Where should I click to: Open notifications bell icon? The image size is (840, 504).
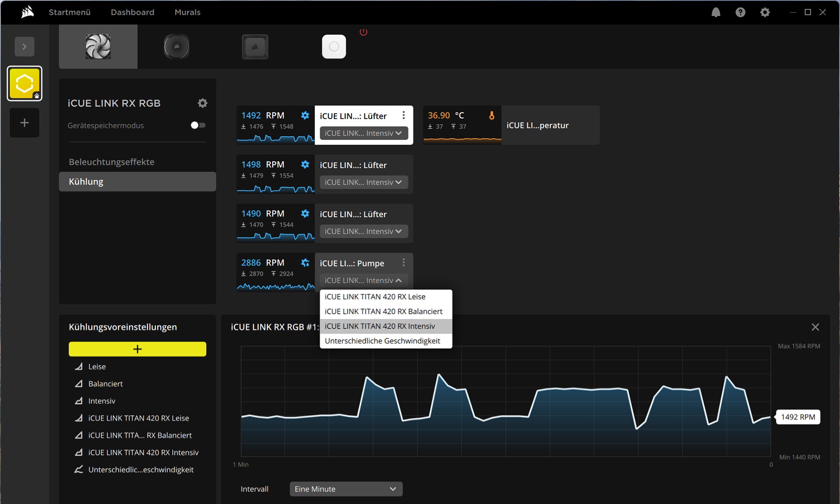point(716,12)
